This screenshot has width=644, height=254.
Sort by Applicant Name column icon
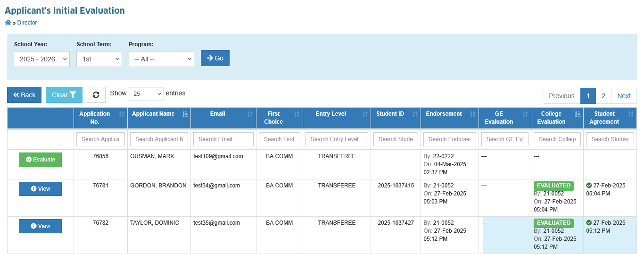click(x=185, y=114)
